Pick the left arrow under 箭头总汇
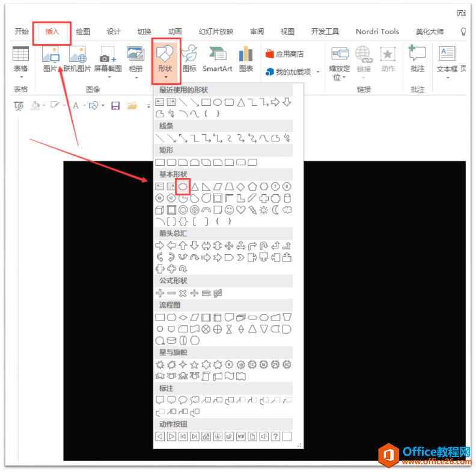The height and width of the screenshot is (472, 476). [x=171, y=245]
